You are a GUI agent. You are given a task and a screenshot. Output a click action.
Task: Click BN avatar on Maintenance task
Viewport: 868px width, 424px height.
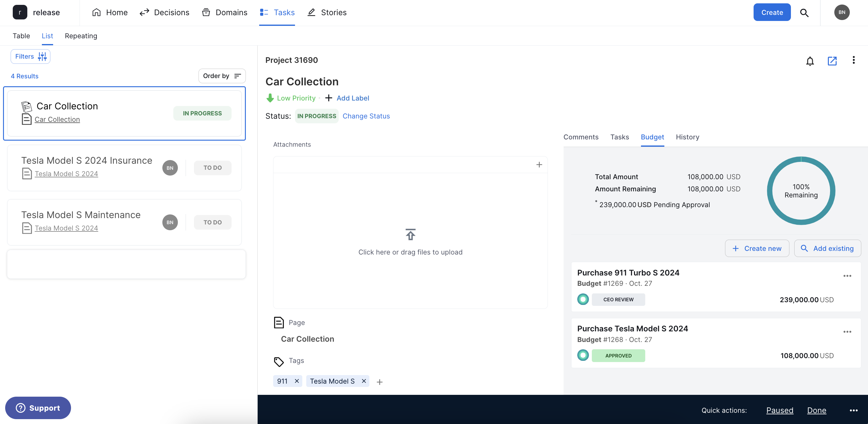[x=170, y=222]
